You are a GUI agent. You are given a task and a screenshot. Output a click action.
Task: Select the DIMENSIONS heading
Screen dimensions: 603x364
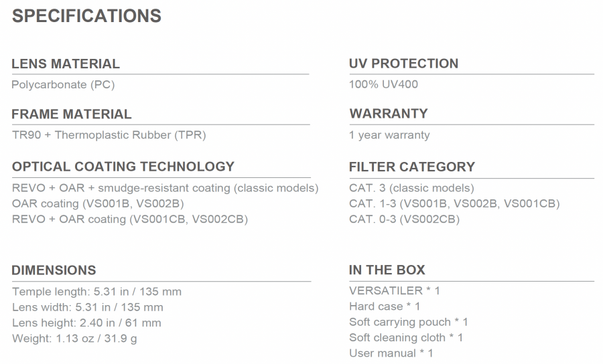[54, 270]
